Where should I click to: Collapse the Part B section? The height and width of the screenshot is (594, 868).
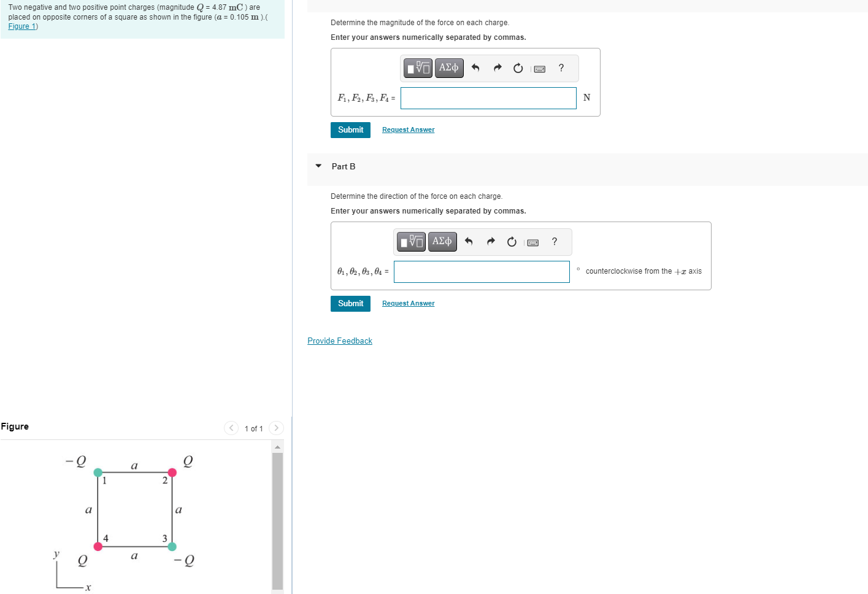pyautogui.click(x=318, y=166)
